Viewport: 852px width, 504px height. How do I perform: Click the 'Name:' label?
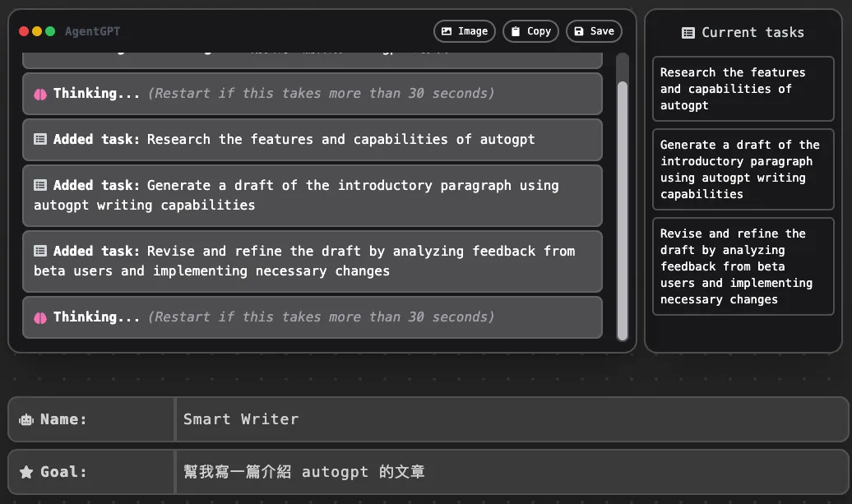pos(63,419)
